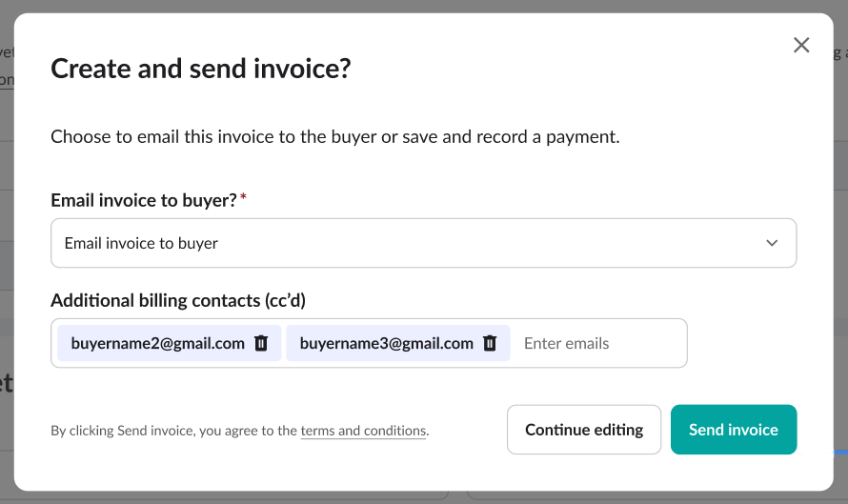Select the buyername2@gmail.com contact chip
Viewport: 848px width, 504px height.
point(158,344)
